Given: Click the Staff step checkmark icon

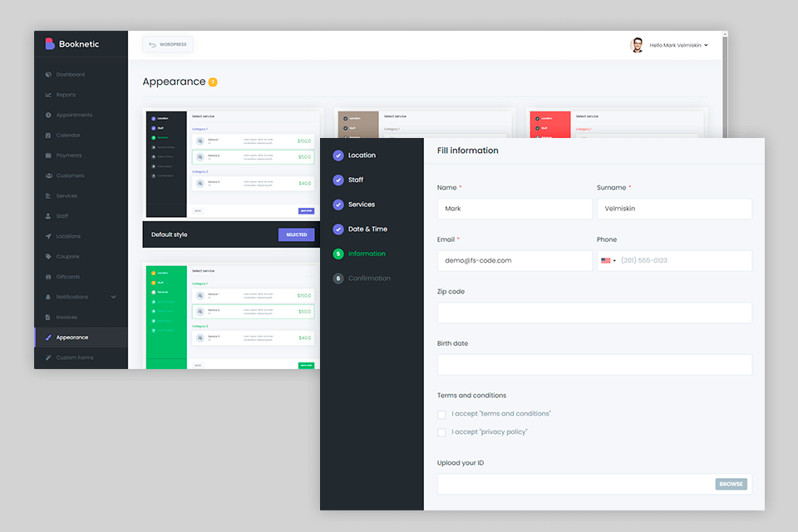Looking at the screenshot, I should point(338,180).
